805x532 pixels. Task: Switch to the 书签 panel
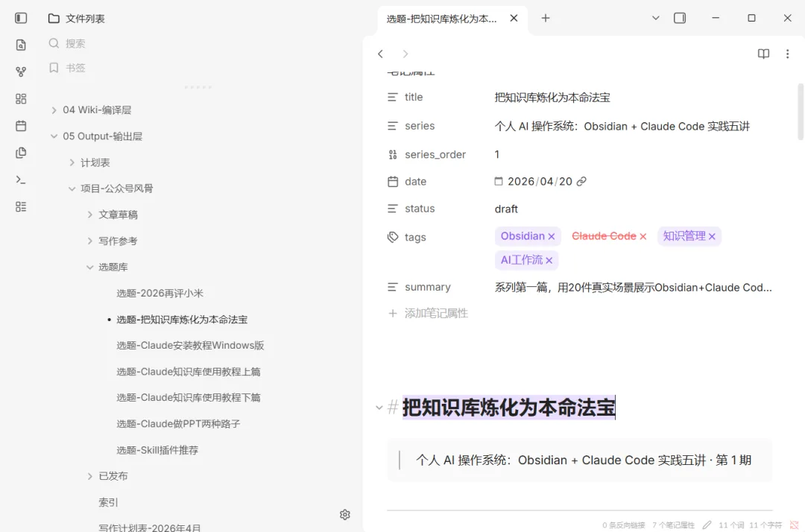coord(67,68)
